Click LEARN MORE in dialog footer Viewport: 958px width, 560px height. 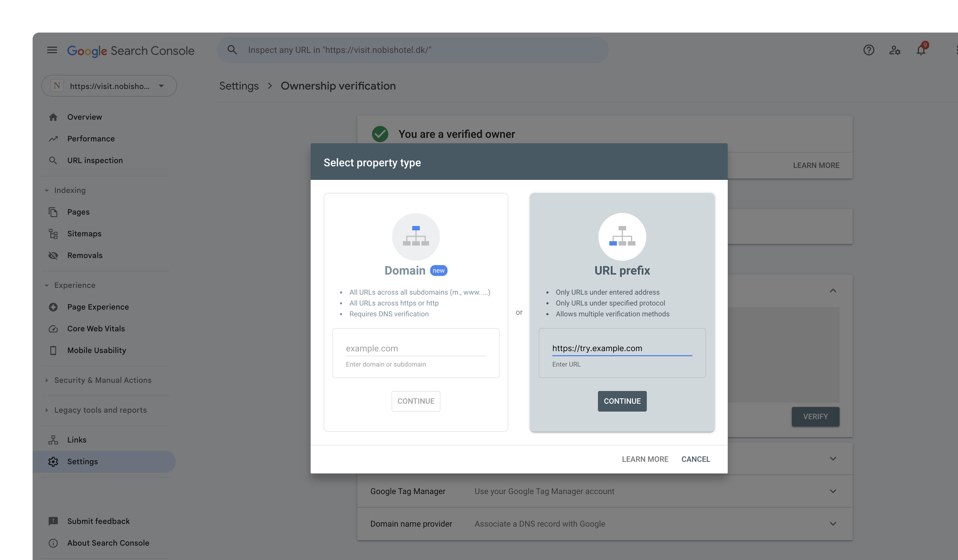click(645, 459)
